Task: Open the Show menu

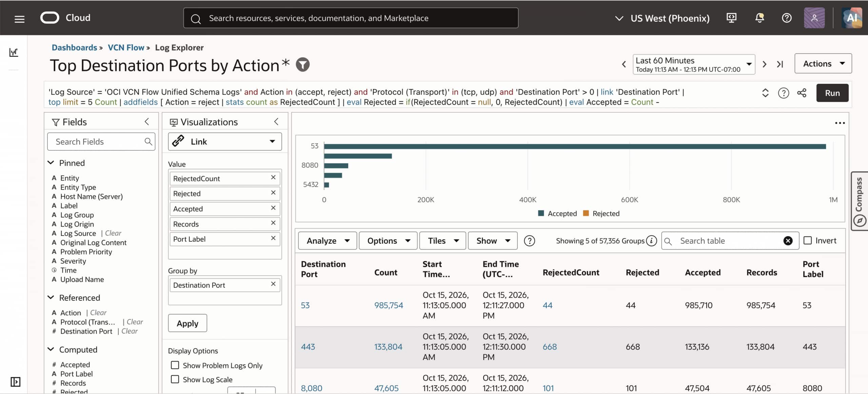Action: click(493, 241)
